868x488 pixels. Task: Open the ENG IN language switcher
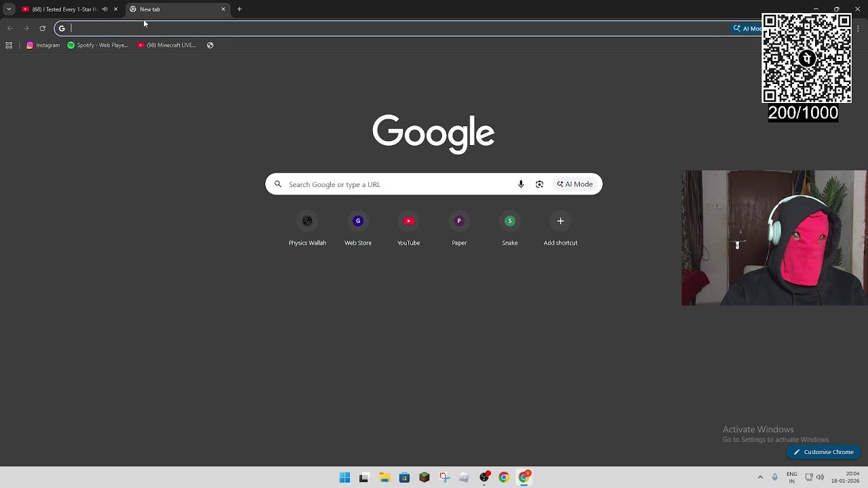(792, 478)
